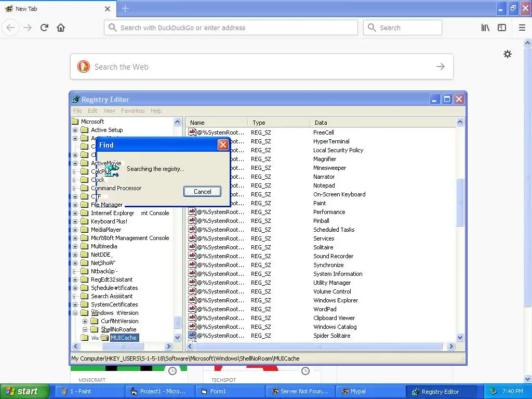Click the clock icon on Minecraft tile

pyautogui.click(x=172, y=371)
